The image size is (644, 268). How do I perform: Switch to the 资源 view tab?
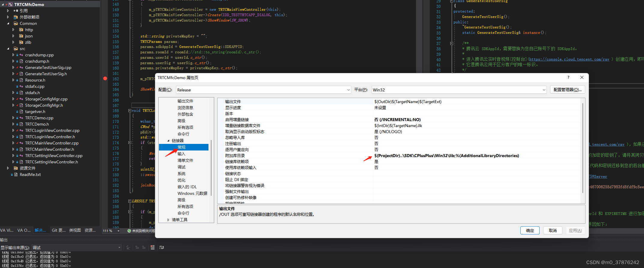(90, 230)
